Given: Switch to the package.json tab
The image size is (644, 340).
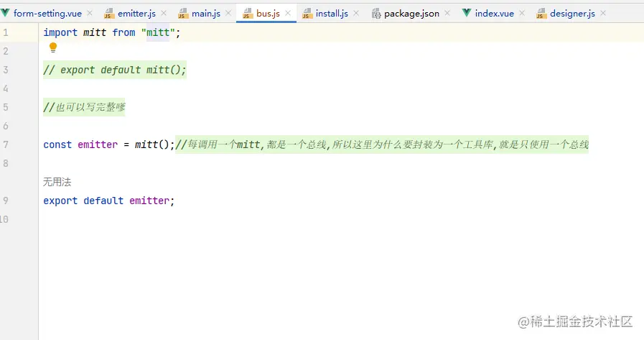Looking at the screenshot, I should (411, 13).
